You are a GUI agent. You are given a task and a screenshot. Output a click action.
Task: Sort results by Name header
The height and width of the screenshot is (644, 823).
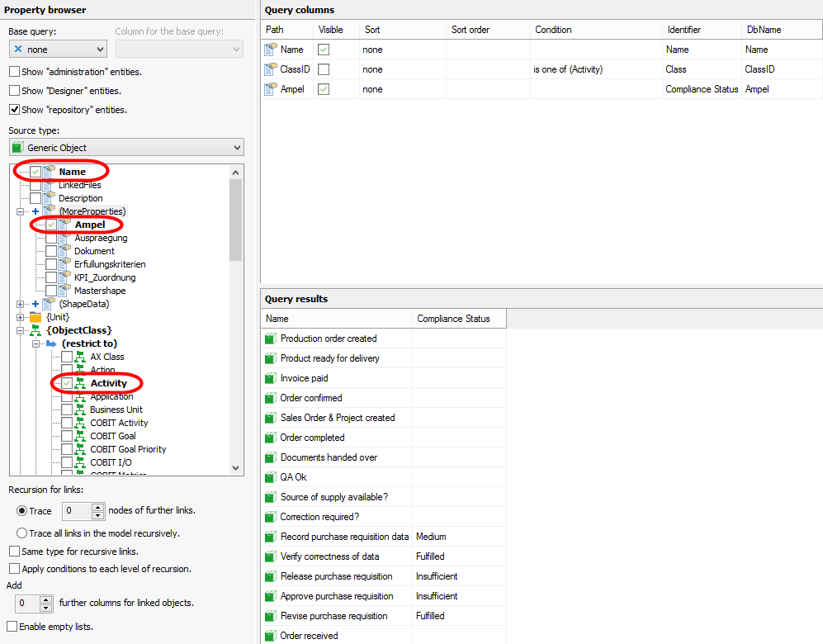pyautogui.click(x=337, y=319)
